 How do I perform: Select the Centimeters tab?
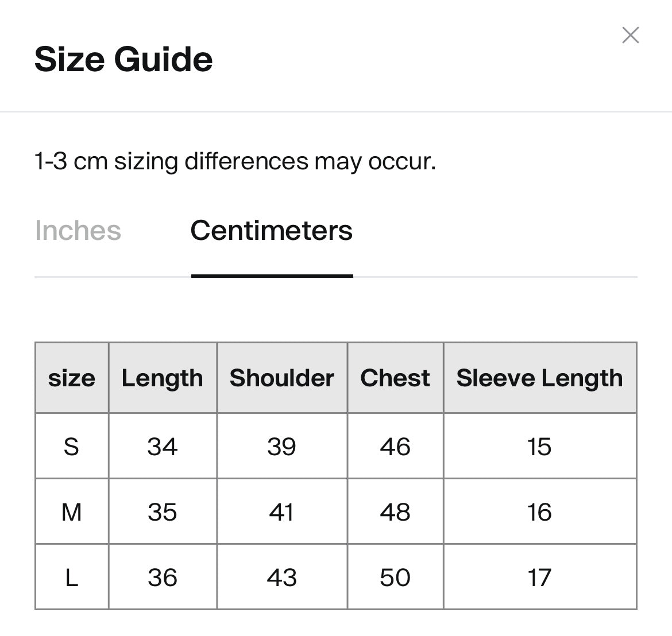click(271, 231)
